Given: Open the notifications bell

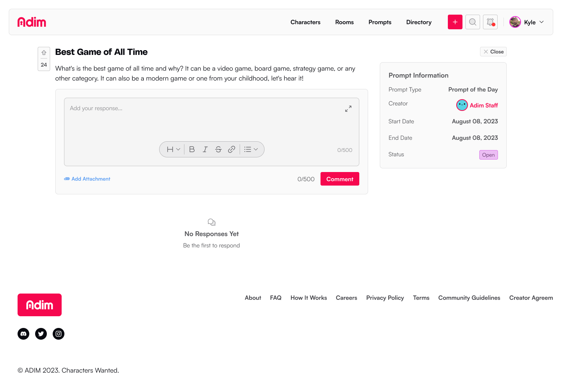Looking at the screenshot, I should pyautogui.click(x=490, y=22).
